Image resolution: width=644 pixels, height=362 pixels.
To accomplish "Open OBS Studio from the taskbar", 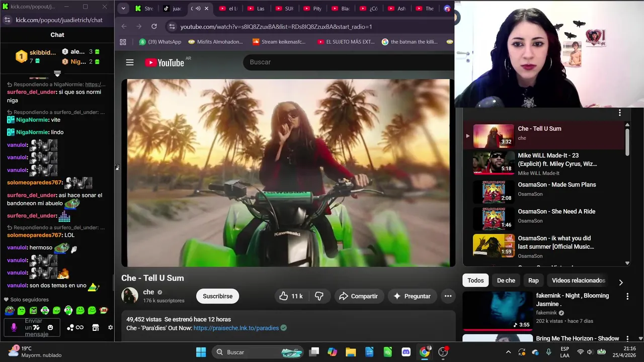I will pos(443,352).
